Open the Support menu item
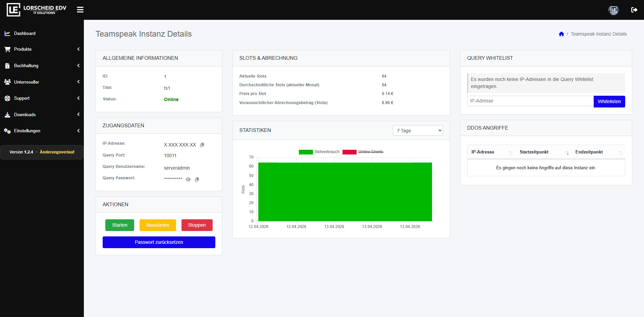The image size is (644, 317). pyautogui.click(x=42, y=98)
